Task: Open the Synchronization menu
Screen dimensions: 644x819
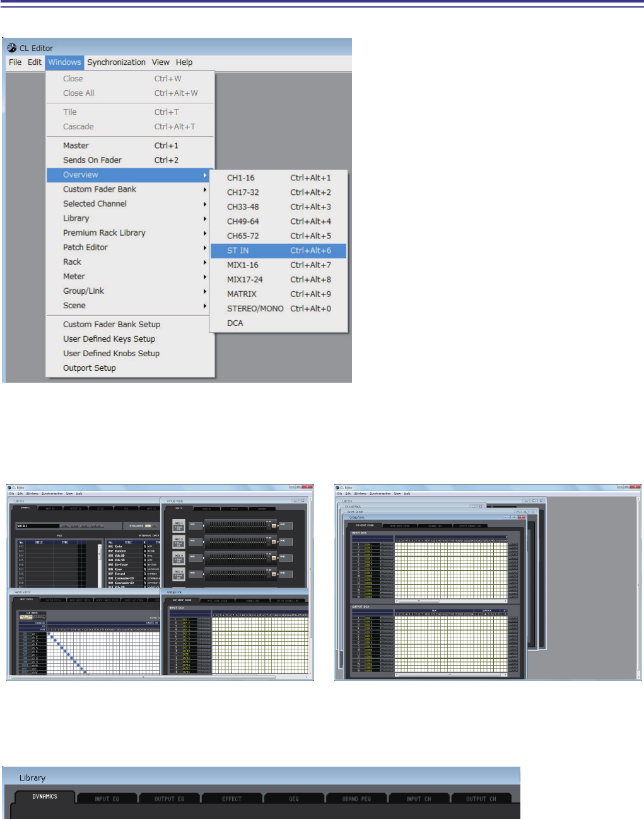Action: click(x=116, y=62)
